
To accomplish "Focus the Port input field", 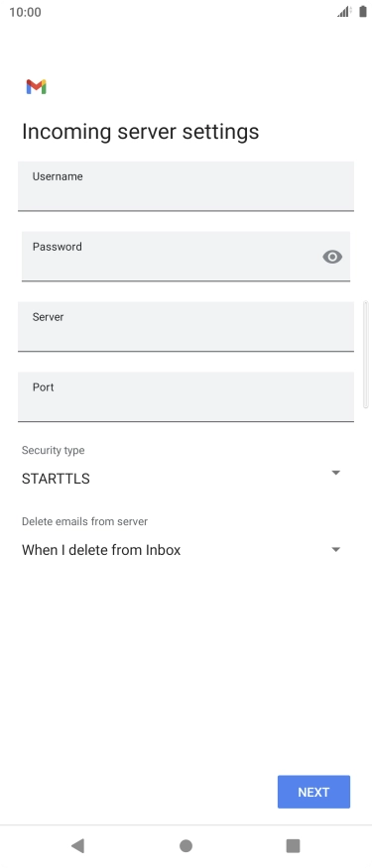I will 186,397.
